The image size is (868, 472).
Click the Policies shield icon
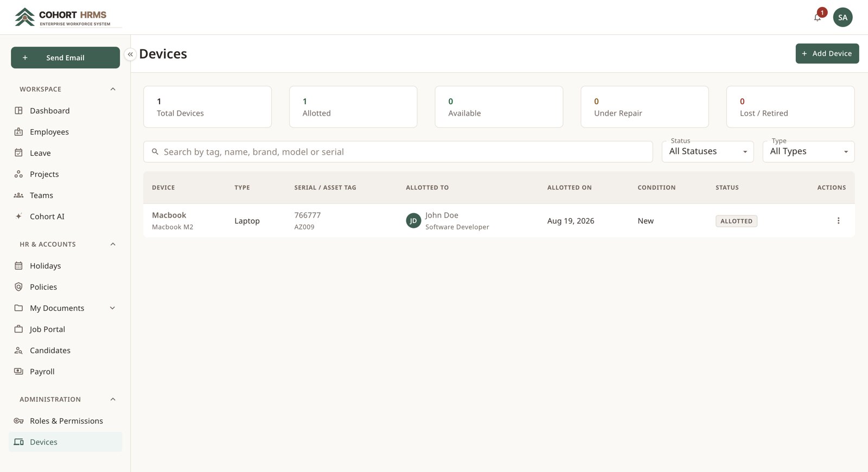pyautogui.click(x=18, y=287)
